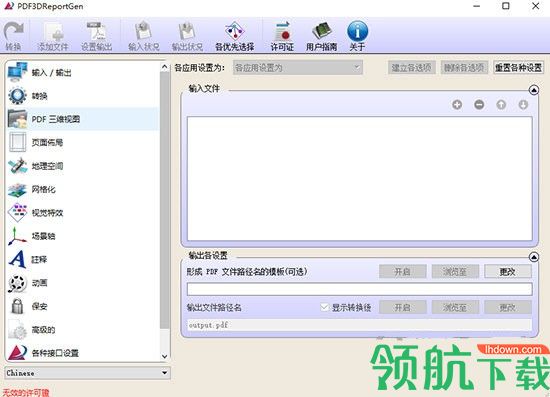
Task: Click the 输入状况 input status icon
Action: [143, 36]
